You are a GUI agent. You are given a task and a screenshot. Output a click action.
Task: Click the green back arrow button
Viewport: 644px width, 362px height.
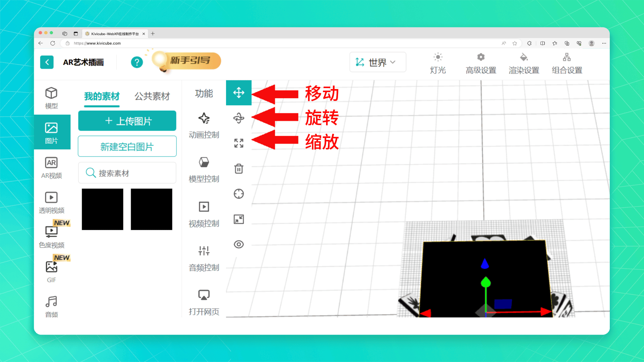[x=47, y=62]
